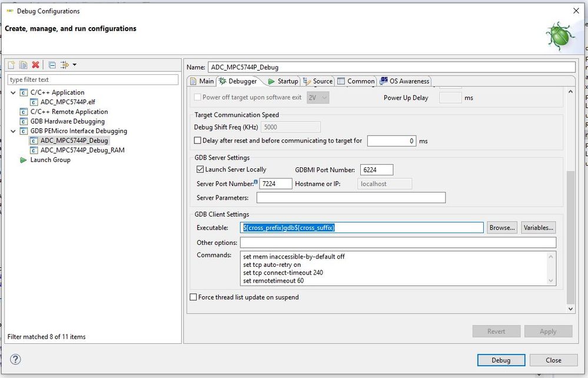Click the Browse... button for Executable
Screen dimensions: 588x378
click(x=501, y=228)
